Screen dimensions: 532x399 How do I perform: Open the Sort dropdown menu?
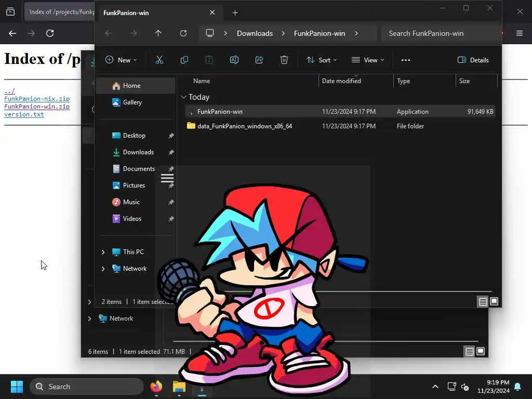pyautogui.click(x=322, y=60)
